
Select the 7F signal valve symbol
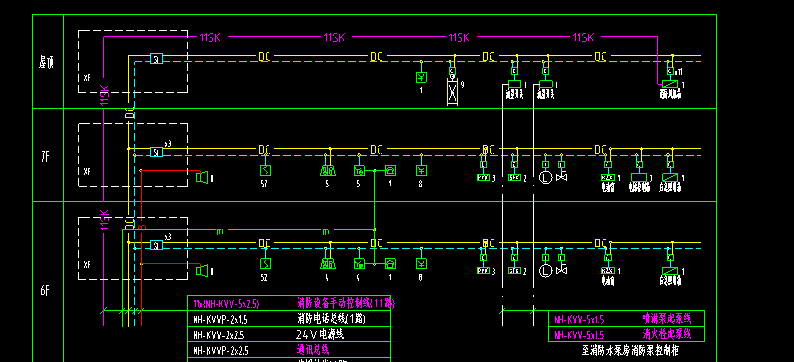[x=561, y=177]
